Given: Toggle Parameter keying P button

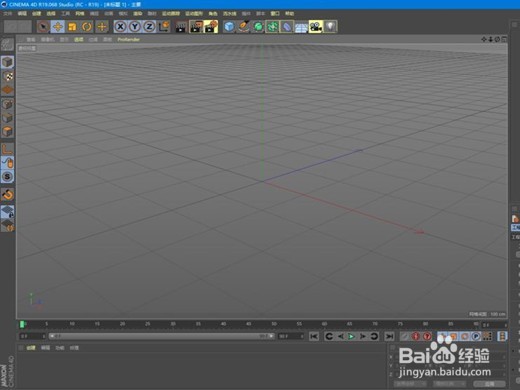Looking at the screenshot, I should coord(476,336).
